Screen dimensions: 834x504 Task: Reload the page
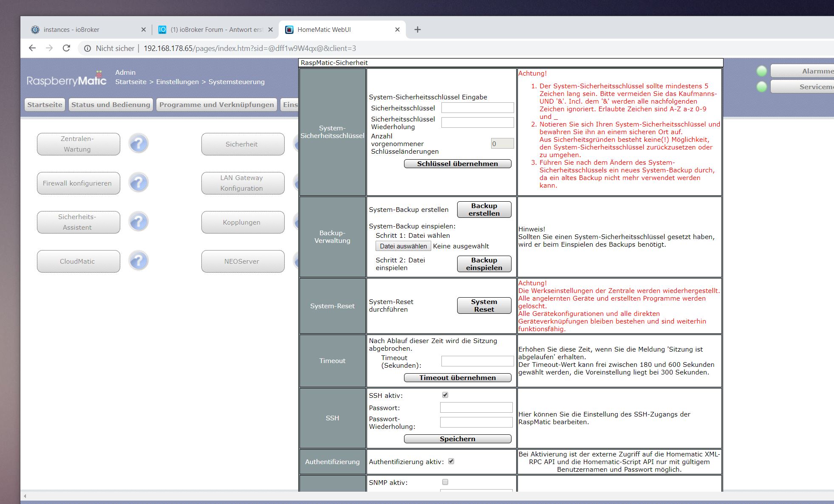(66, 48)
